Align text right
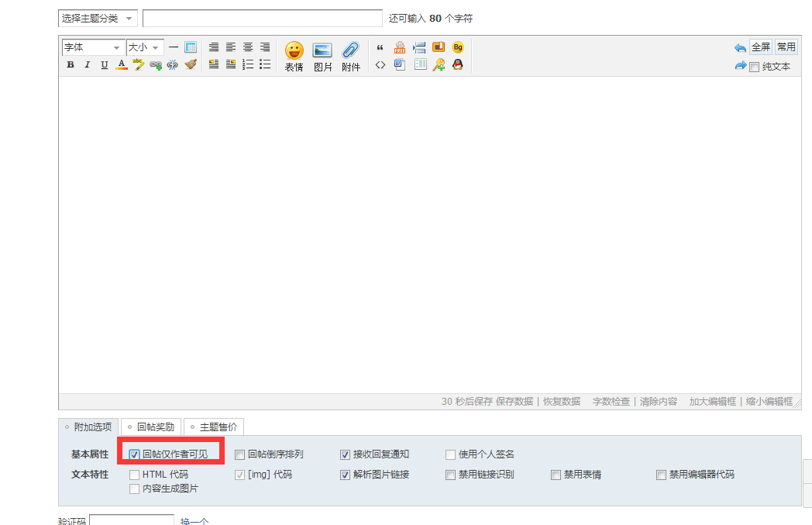 (x=265, y=47)
